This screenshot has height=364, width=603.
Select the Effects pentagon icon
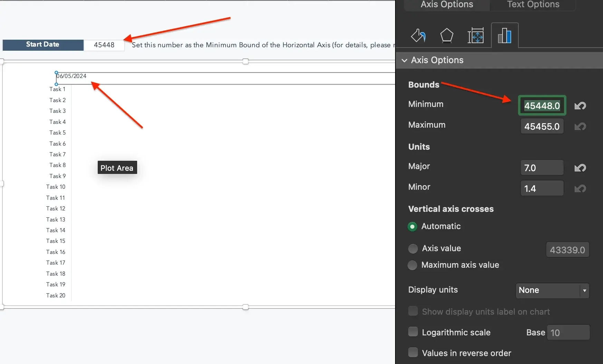[x=447, y=36]
